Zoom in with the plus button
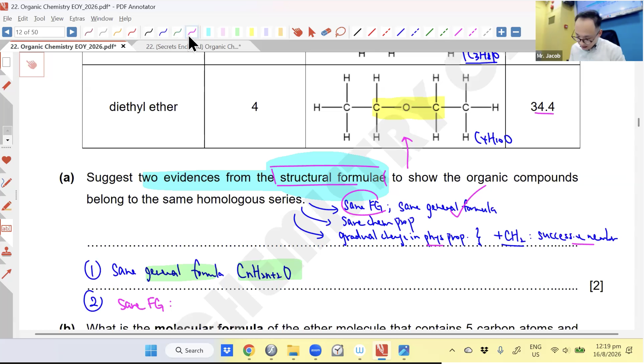This screenshot has width=644, height=364. [x=501, y=32]
